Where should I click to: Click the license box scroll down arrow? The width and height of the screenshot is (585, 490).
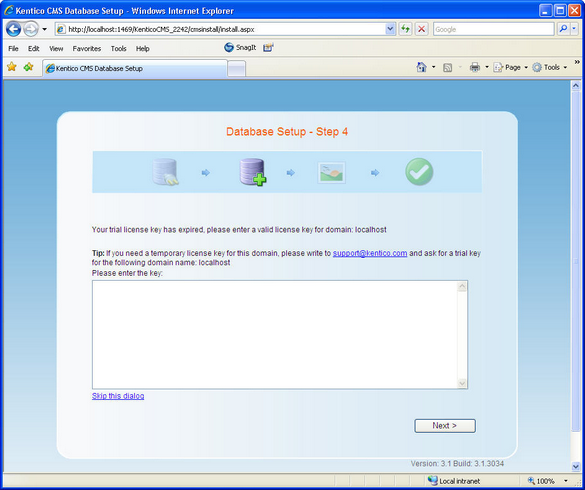tap(462, 383)
